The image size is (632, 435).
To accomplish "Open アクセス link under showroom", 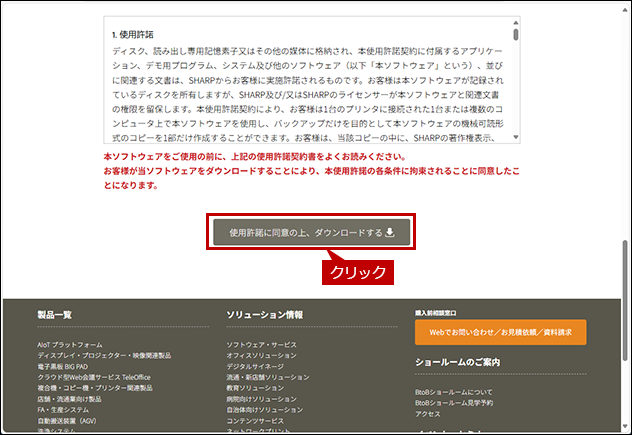I will 428,414.
